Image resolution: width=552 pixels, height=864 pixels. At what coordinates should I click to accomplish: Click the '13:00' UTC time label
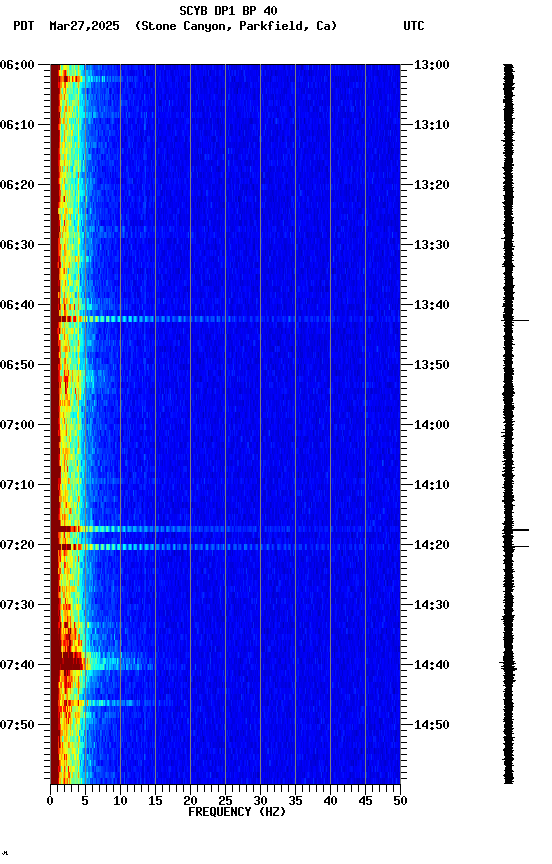[x=432, y=65]
